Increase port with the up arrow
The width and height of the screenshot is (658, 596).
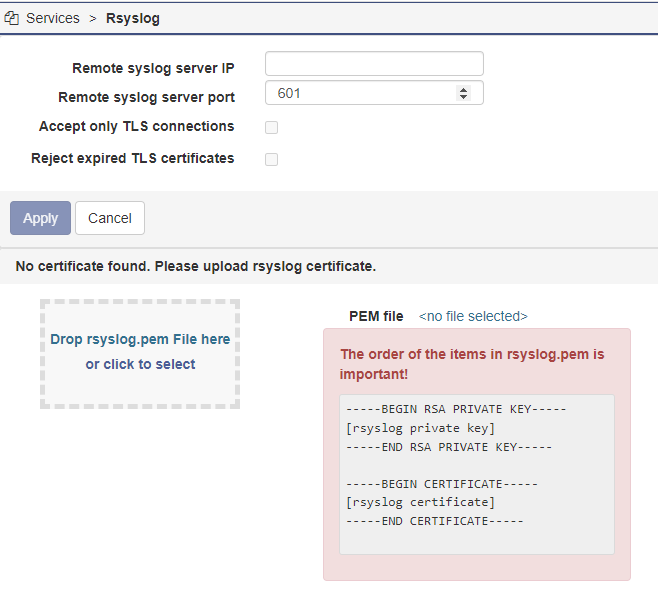[463, 89]
